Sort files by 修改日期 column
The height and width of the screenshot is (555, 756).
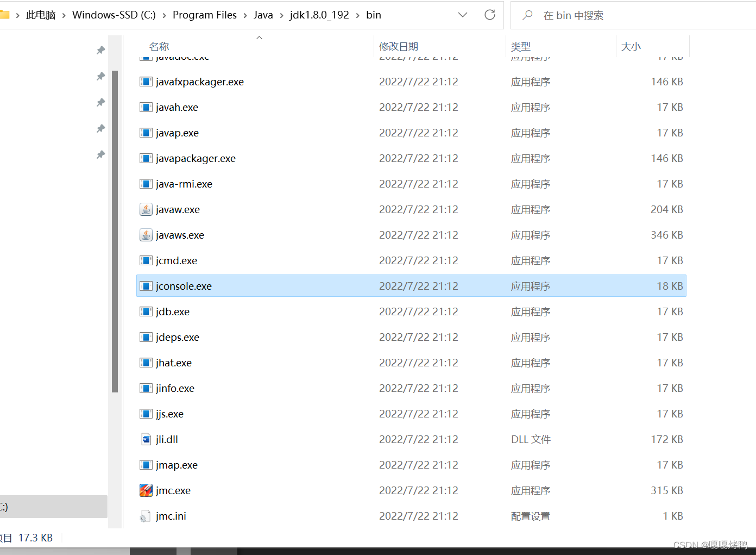point(399,47)
